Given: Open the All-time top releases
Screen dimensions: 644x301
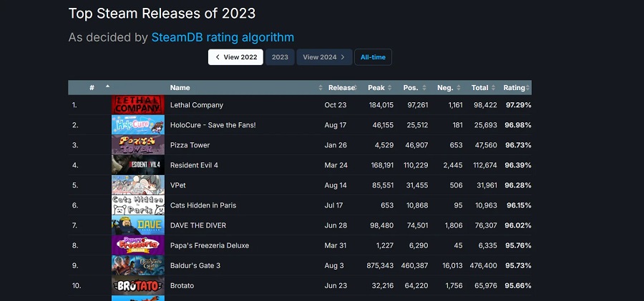Looking at the screenshot, I should [x=373, y=57].
